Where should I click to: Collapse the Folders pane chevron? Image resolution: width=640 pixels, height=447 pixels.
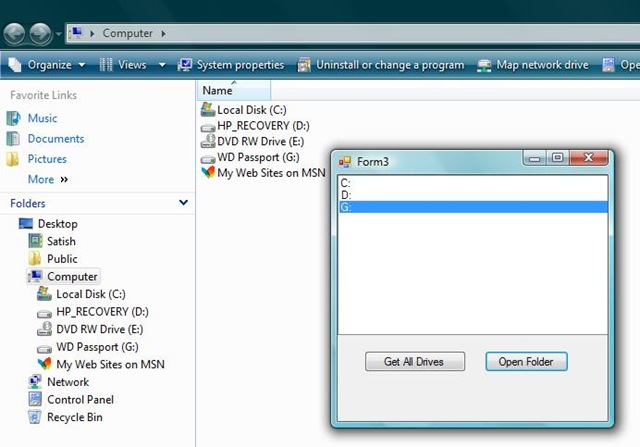tap(183, 202)
